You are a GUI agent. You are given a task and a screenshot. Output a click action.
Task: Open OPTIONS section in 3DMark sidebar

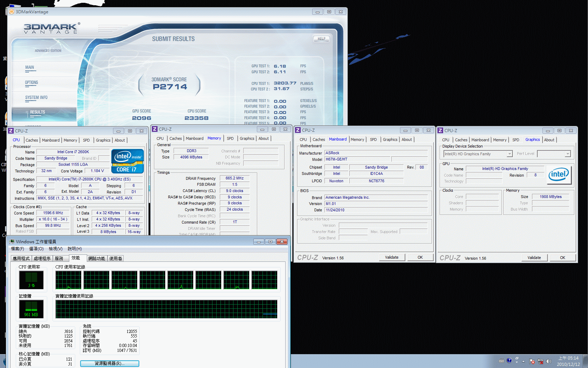[x=31, y=82]
